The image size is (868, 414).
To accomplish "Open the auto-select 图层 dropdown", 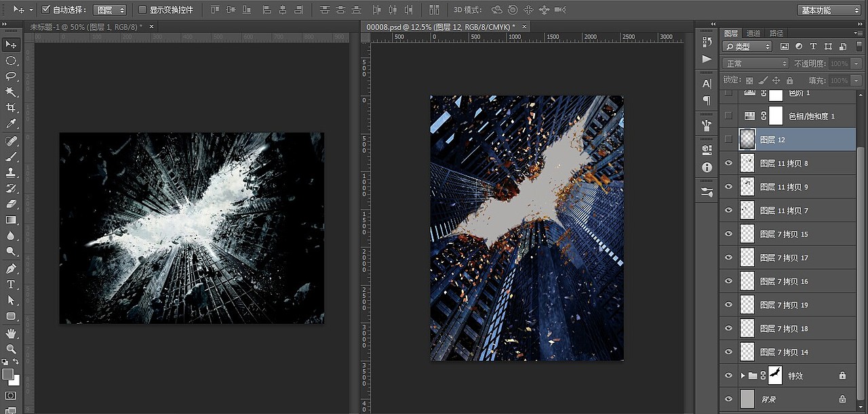I will point(109,9).
